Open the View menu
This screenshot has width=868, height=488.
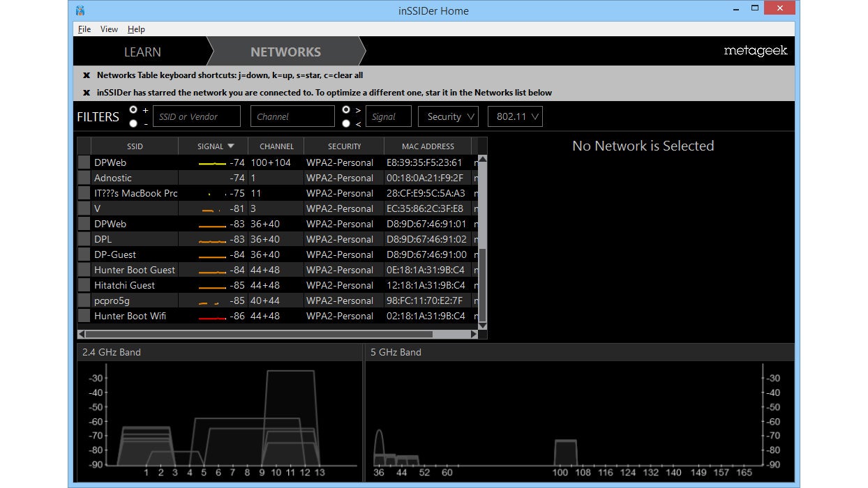pos(109,29)
